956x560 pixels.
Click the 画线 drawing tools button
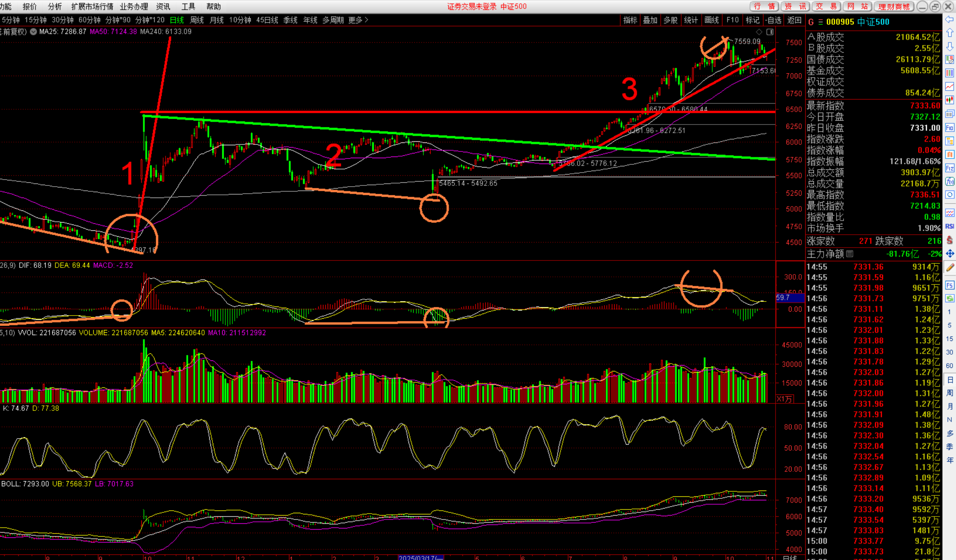tap(711, 20)
